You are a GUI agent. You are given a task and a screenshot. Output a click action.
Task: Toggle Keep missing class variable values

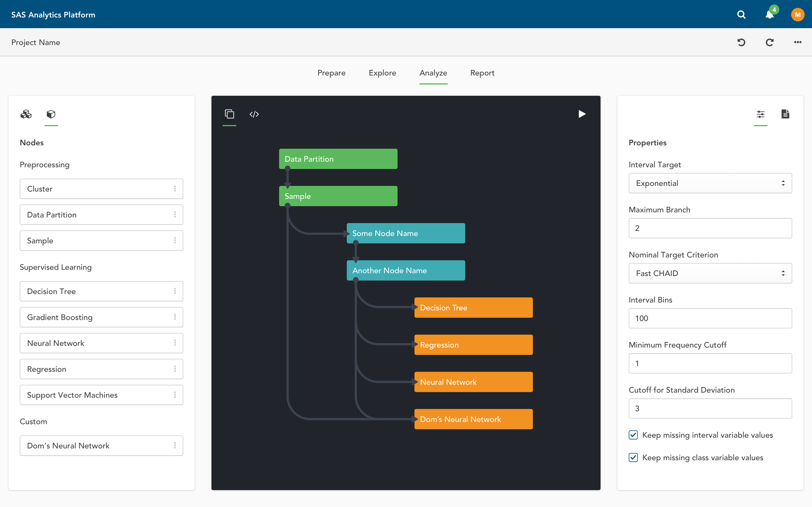[633, 457]
